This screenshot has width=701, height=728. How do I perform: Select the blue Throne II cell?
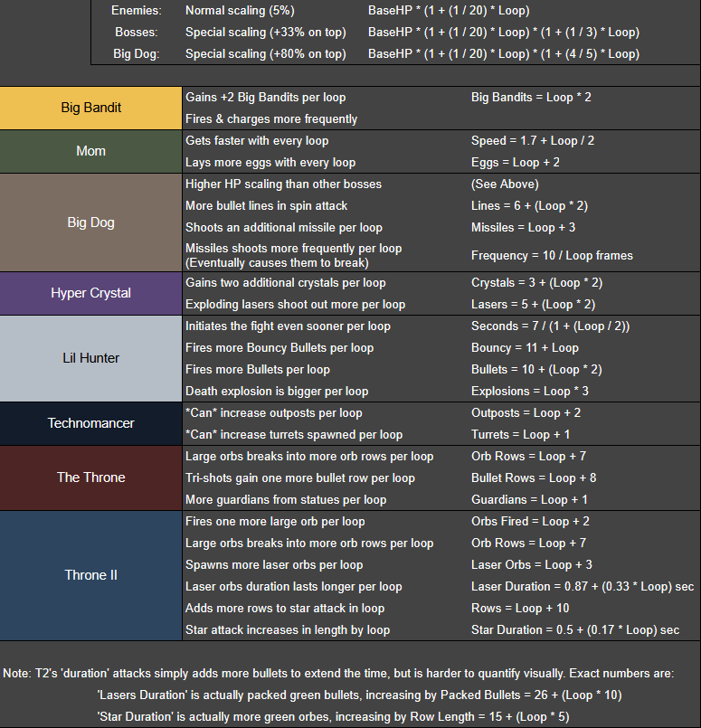click(90, 575)
